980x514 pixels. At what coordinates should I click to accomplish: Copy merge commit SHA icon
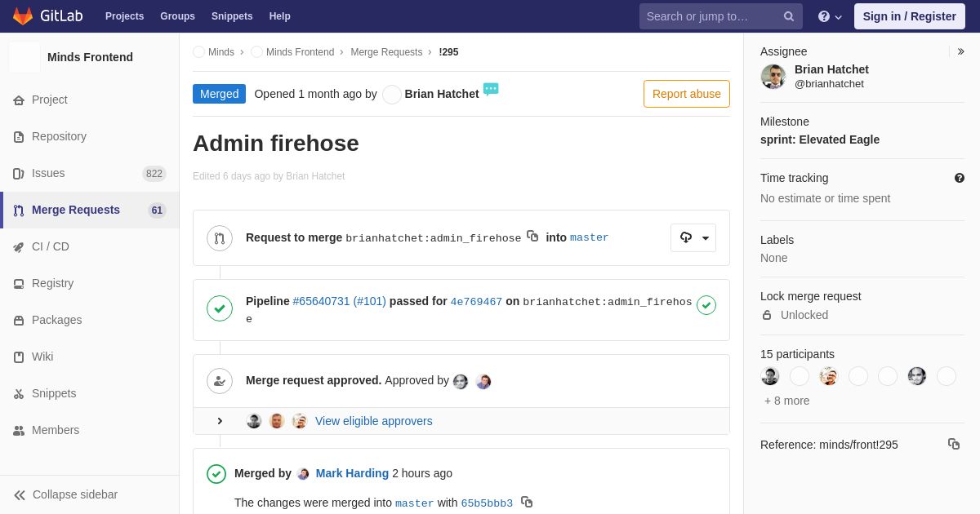[527, 502]
